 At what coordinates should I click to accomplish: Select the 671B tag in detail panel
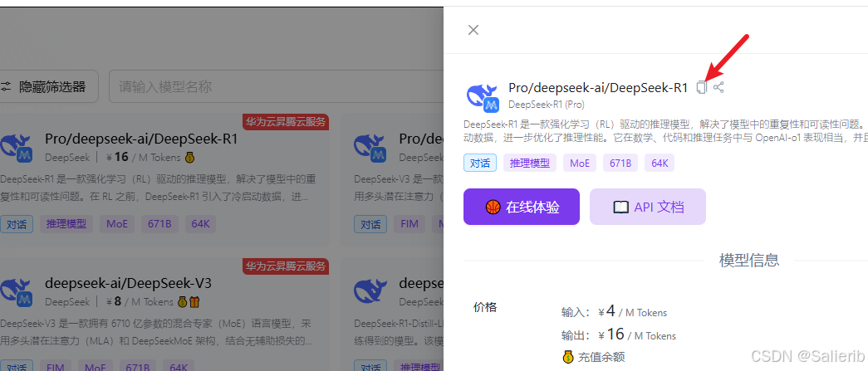(x=620, y=164)
